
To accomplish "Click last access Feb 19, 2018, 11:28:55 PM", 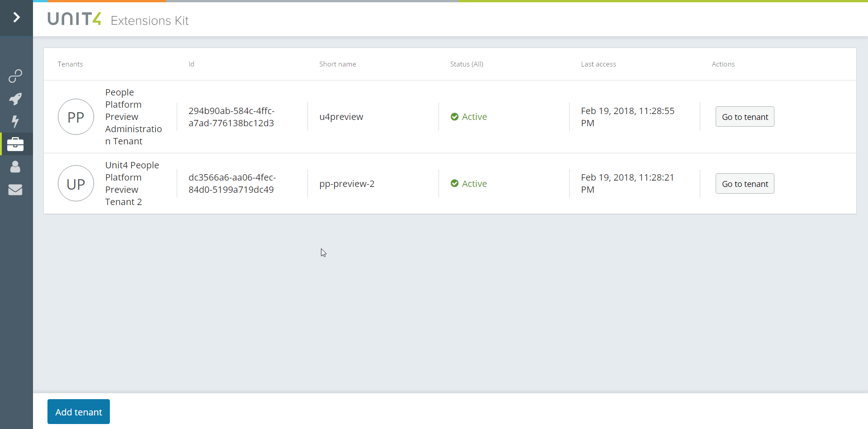I will pos(627,117).
